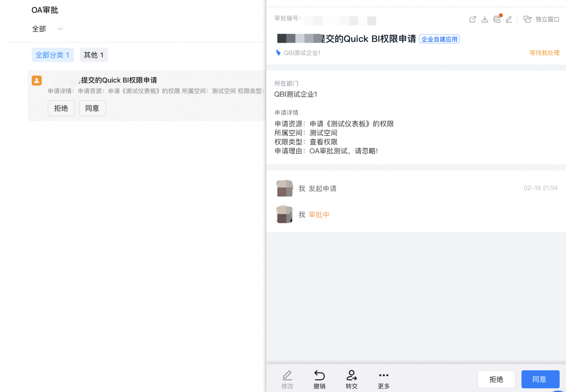Click the 审批中 status in the timeline

319,215
